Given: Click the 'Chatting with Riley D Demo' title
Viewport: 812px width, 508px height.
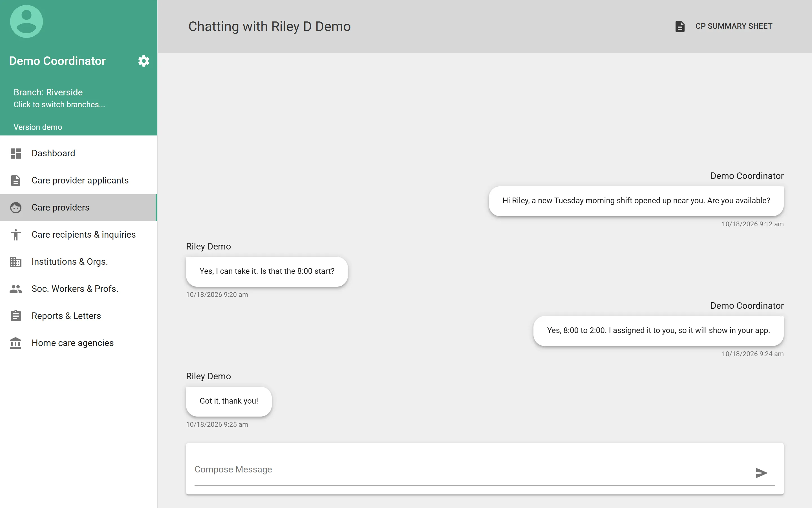Looking at the screenshot, I should [270, 26].
